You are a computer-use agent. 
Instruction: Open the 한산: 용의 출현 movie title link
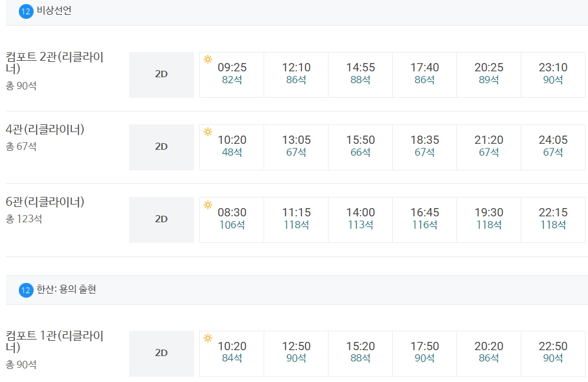(x=67, y=289)
